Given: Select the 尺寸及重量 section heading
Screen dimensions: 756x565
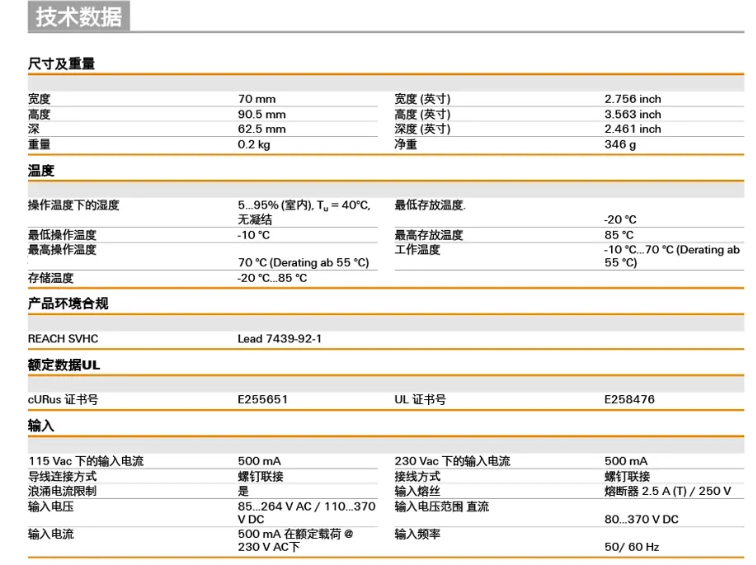Looking at the screenshot, I should pos(61,64).
